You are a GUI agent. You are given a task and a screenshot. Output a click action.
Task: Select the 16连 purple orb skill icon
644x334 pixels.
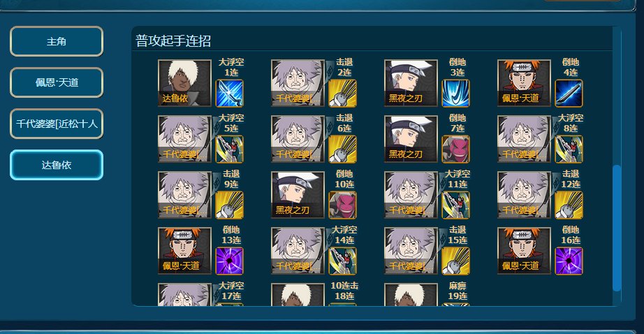(x=569, y=261)
